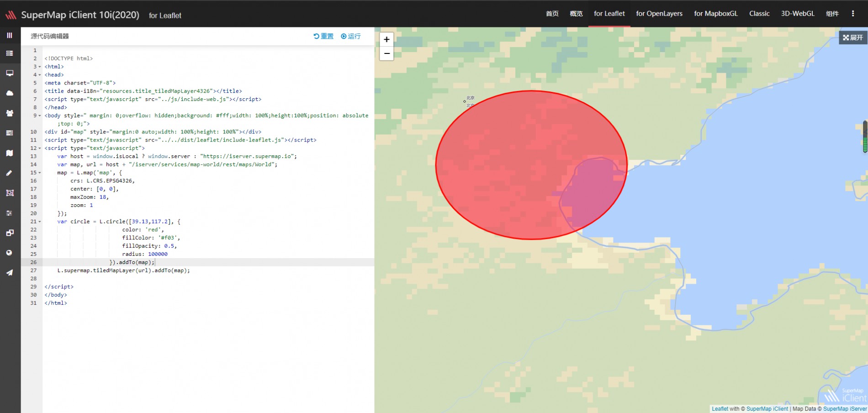Open the paper plane sidebar icon
The image size is (868, 413).
click(10, 273)
